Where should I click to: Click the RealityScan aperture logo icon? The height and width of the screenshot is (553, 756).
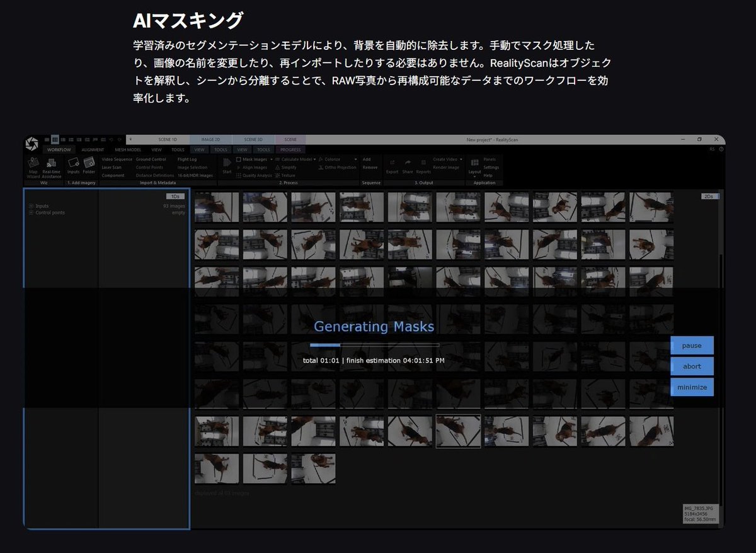pyautogui.click(x=31, y=144)
